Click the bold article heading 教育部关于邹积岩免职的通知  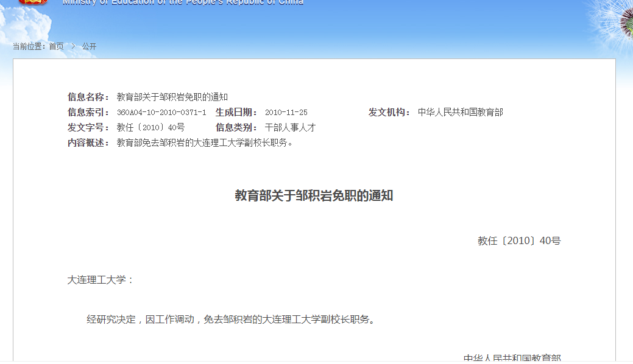click(x=314, y=196)
